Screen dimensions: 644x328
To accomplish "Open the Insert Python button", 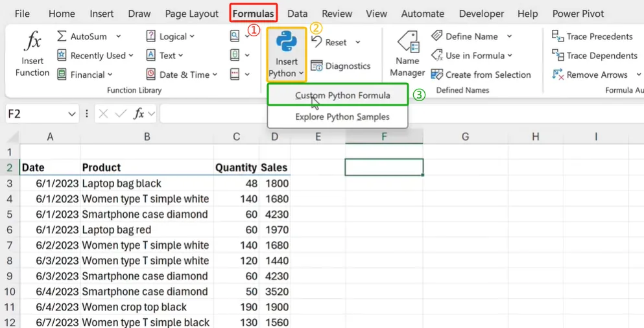I will point(286,54).
